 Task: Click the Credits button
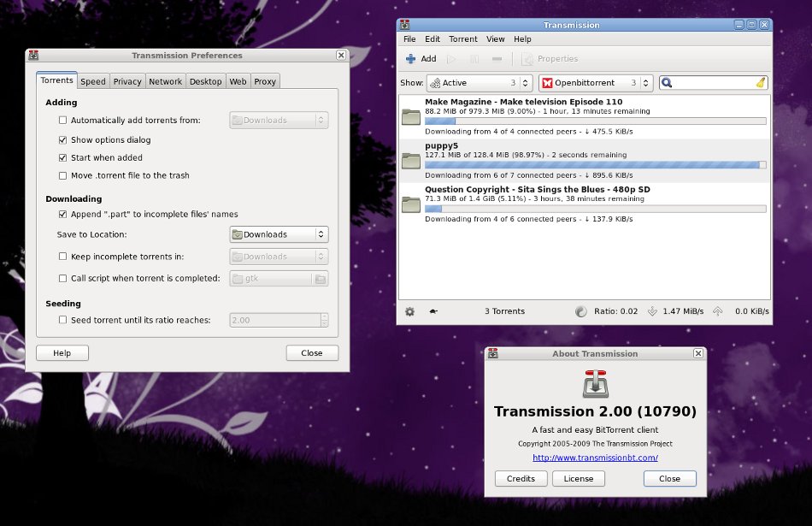point(521,479)
